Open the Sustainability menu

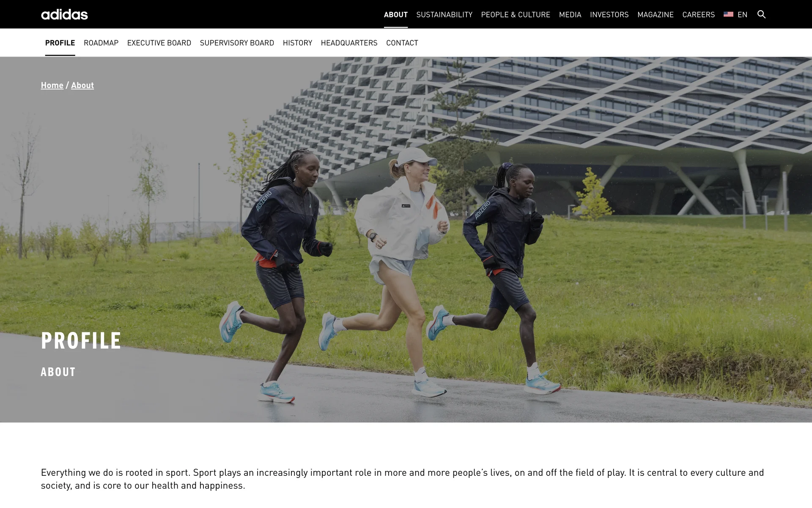444,14
